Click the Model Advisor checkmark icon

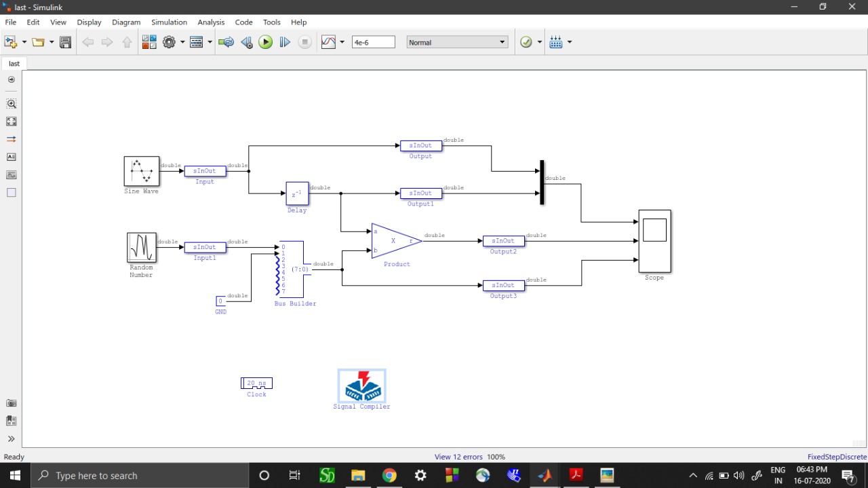[526, 42]
